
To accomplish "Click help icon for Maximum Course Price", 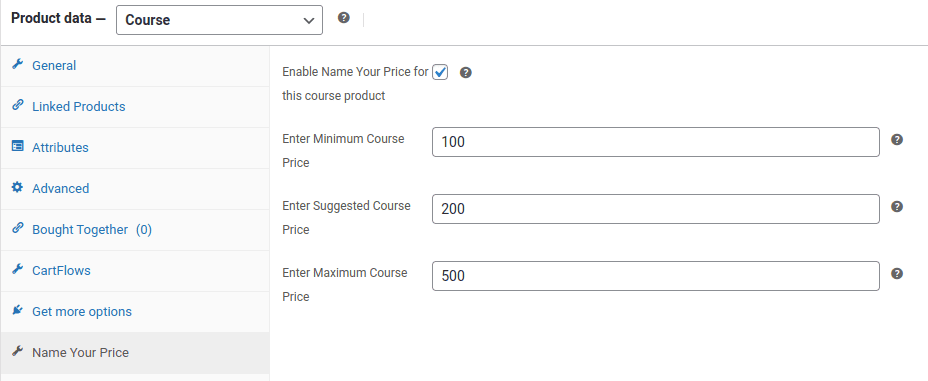I will tap(897, 273).
